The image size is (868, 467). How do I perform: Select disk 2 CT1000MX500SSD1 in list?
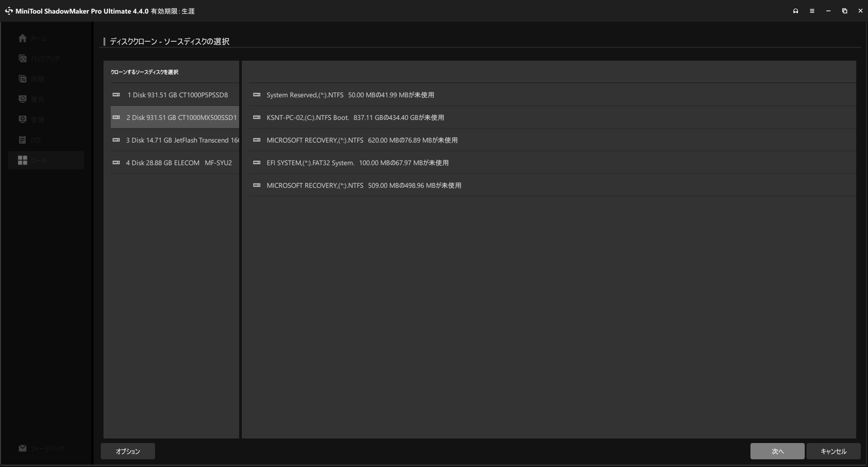tap(175, 118)
